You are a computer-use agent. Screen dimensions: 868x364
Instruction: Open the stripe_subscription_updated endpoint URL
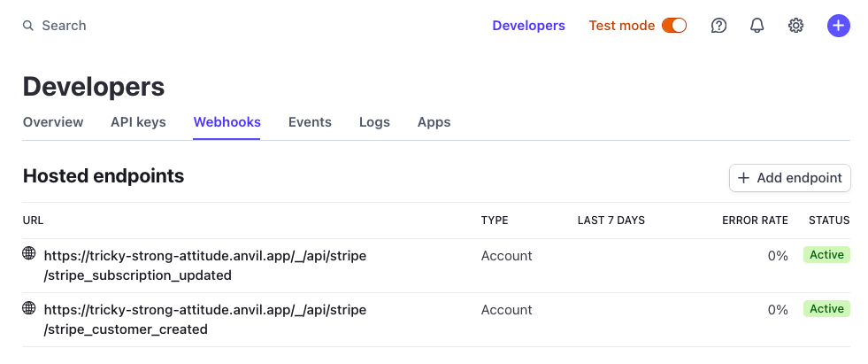(204, 266)
